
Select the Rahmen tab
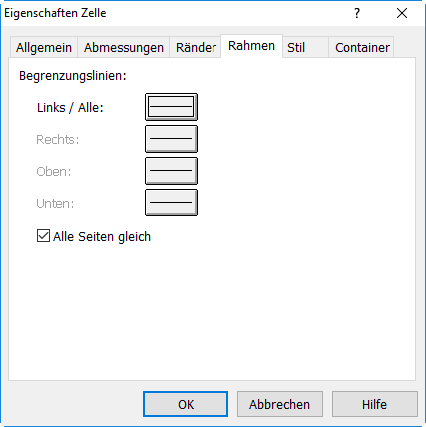(251, 46)
